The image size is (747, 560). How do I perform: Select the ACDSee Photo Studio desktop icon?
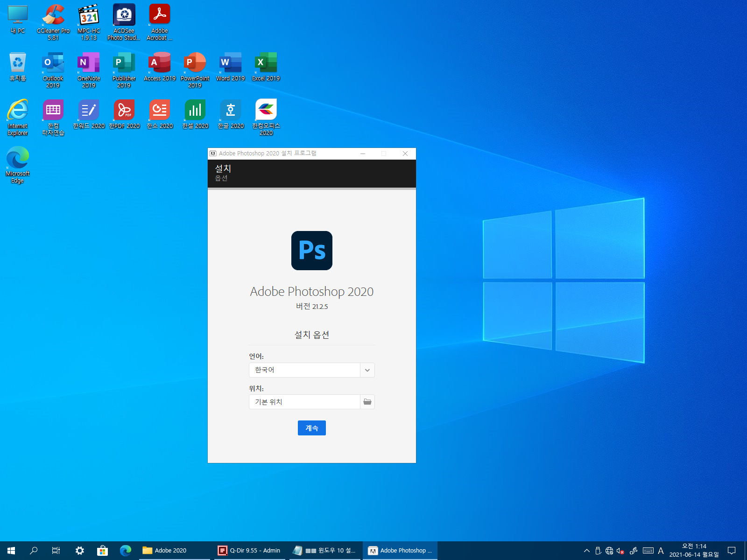[124, 22]
